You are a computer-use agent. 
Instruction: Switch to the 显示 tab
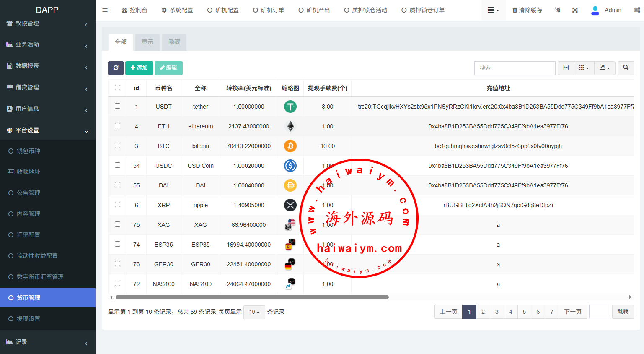tap(147, 42)
